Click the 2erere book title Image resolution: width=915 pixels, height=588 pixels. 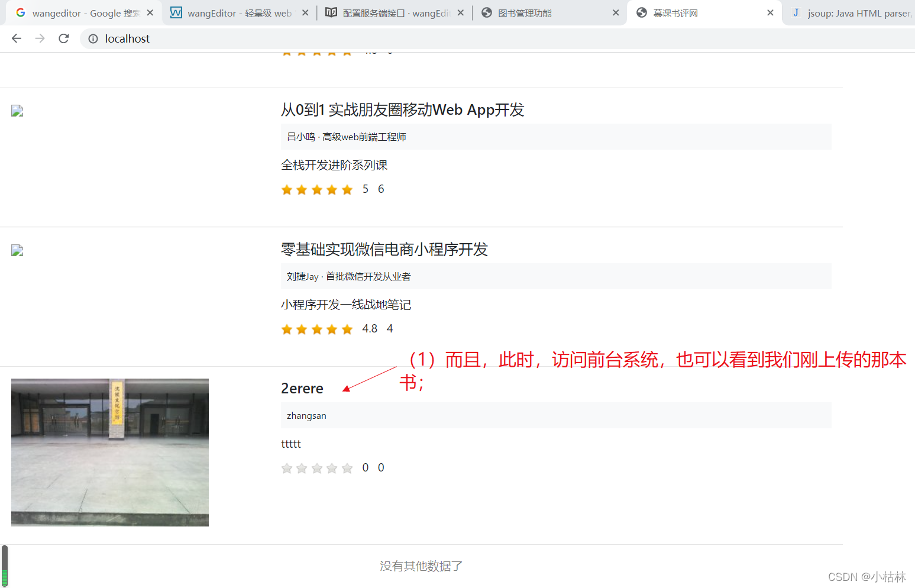pos(302,388)
